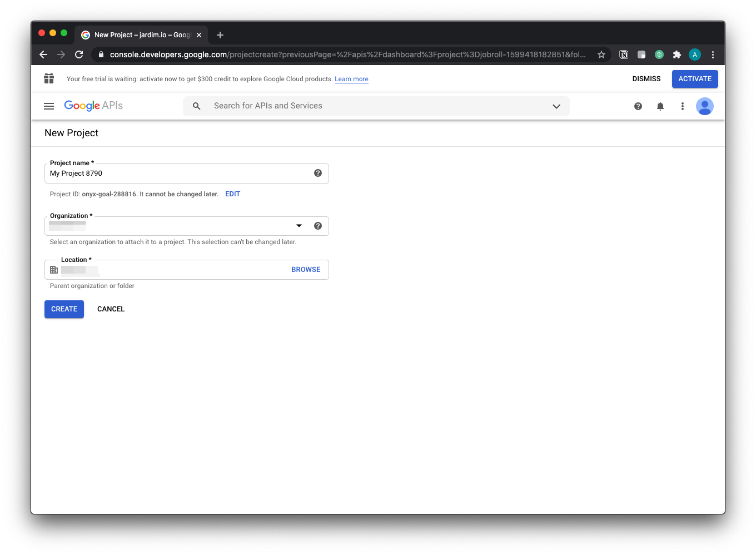The height and width of the screenshot is (555, 756).
Task: Click into the Project name field
Action: [x=178, y=174]
